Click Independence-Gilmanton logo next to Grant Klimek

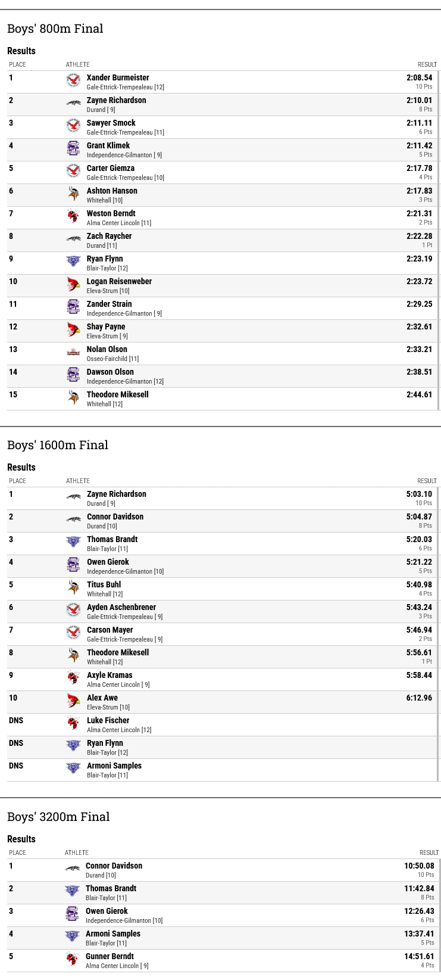coord(73,148)
